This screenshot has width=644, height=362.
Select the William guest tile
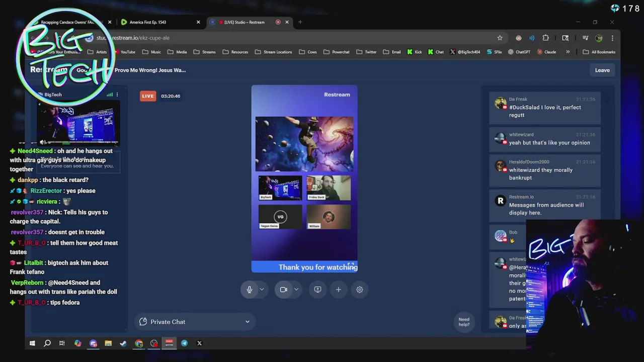coord(329,217)
